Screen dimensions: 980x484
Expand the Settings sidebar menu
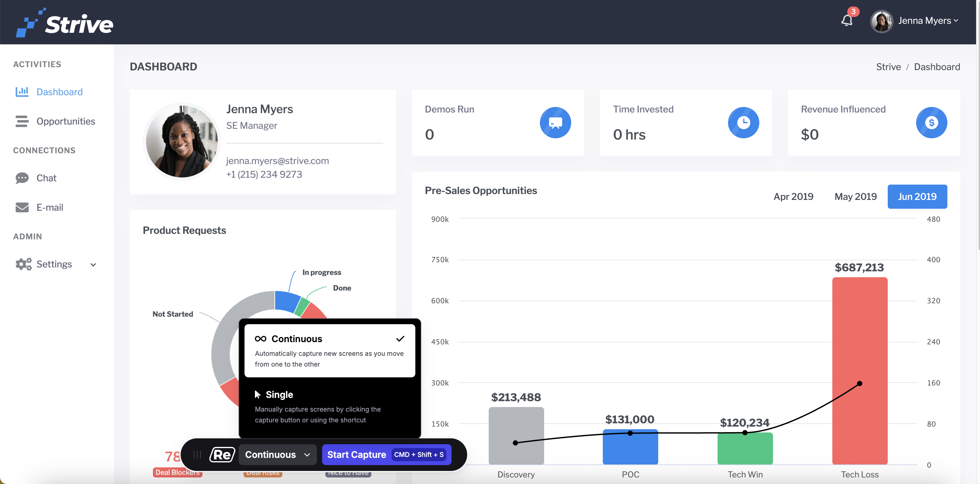pos(55,264)
